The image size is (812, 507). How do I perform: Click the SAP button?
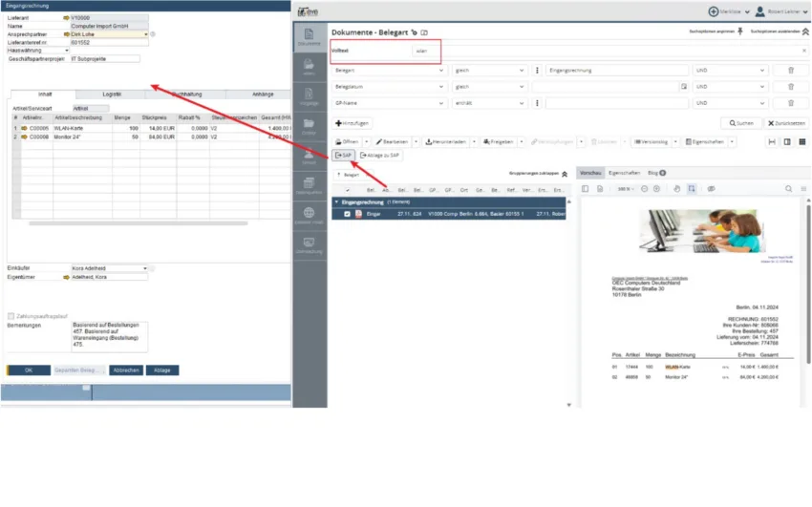[x=343, y=156]
